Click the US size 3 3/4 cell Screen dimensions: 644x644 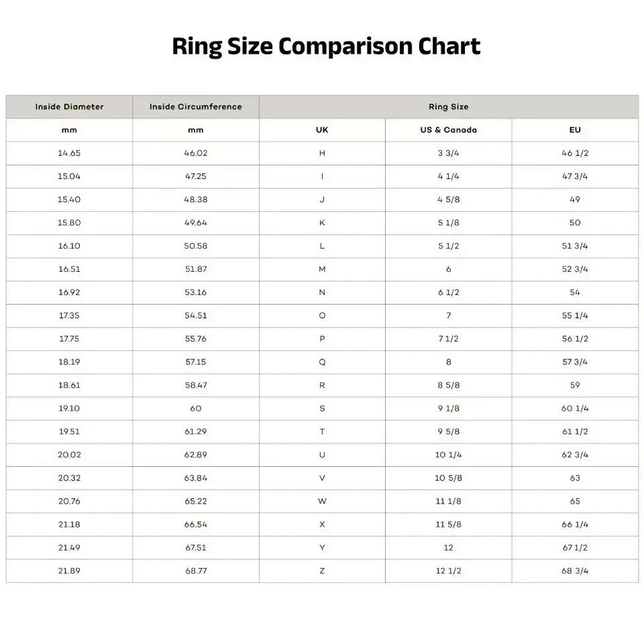click(x=448, y=153)
